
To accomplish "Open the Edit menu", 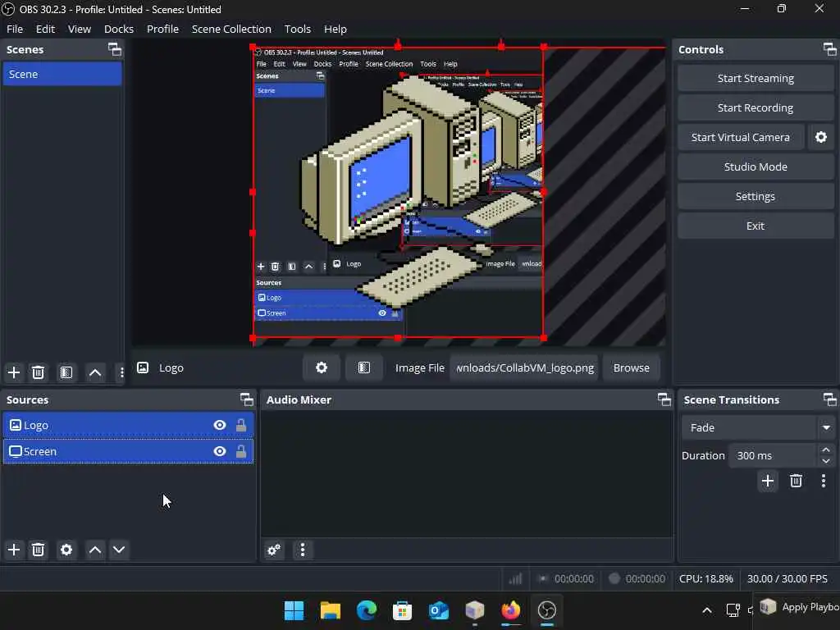I will (46, 29).
